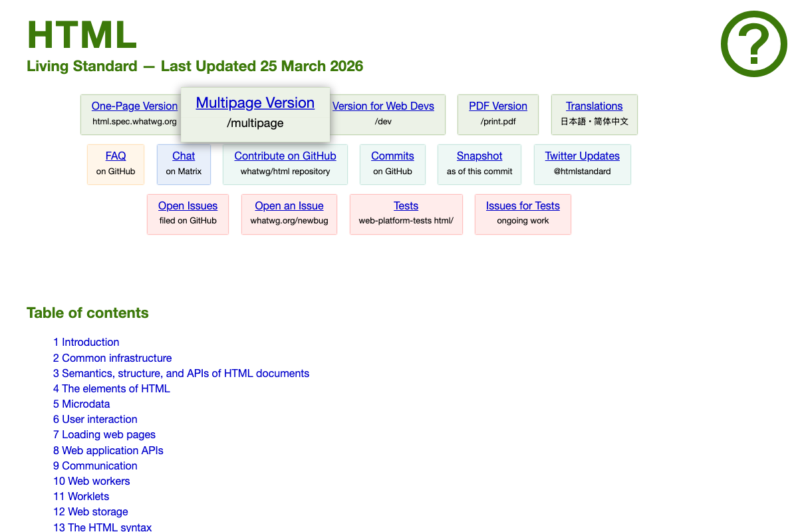This screenshot has width=798, height=532.
Task: Open the Translations link
Action: coord(595,106)
